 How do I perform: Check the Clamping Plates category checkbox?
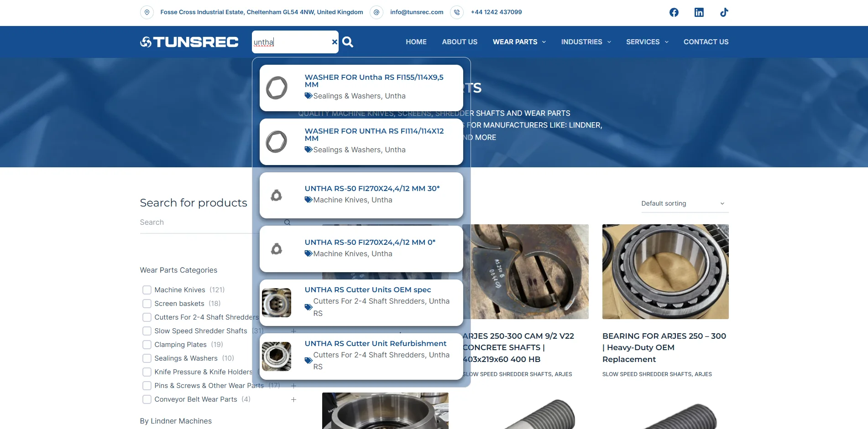(147, 345)
